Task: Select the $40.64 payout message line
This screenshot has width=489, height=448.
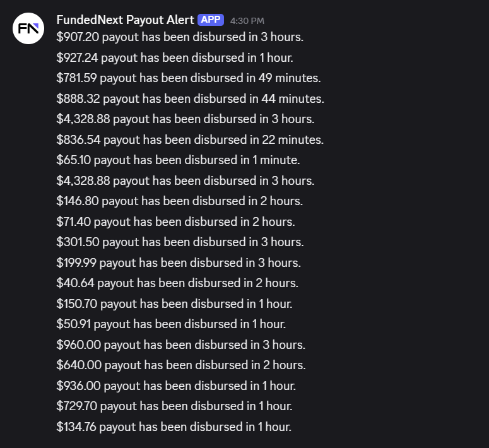Action: [x=177, y=283]
